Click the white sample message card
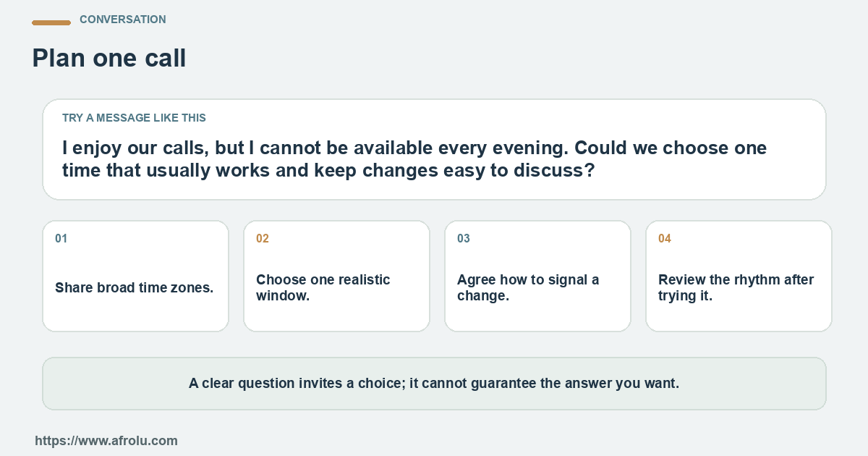Screen dimensions: 868x456 (x=434, y=149)
